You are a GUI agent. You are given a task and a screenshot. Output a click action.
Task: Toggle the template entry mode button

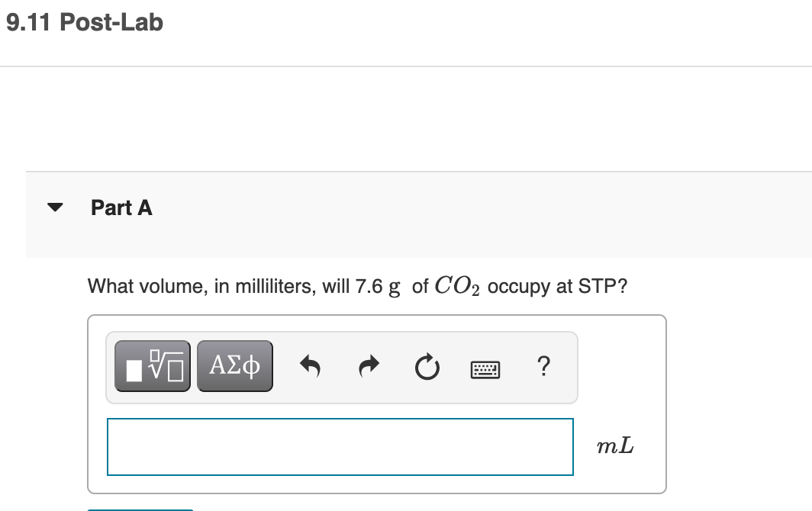(x=152, y=366)
